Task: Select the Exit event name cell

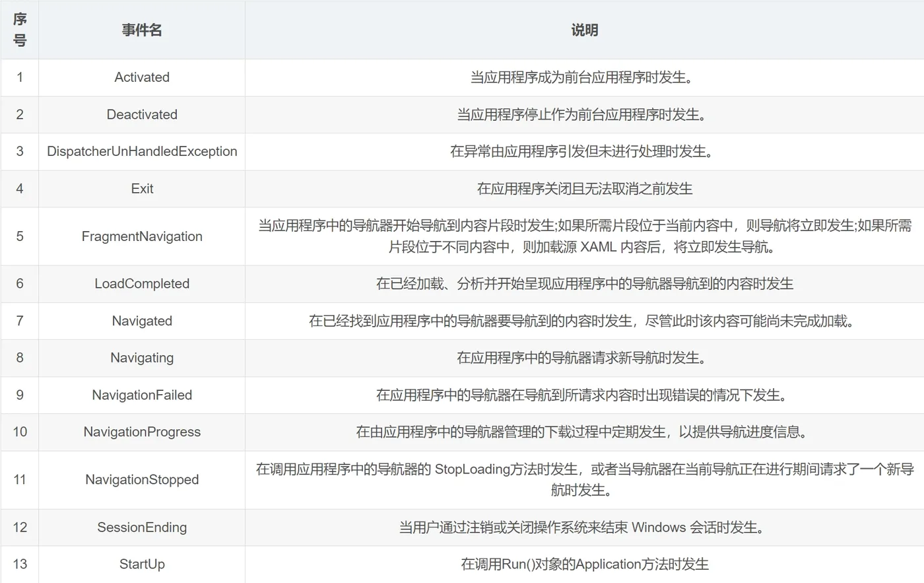Action: click(x=142, y=189)
